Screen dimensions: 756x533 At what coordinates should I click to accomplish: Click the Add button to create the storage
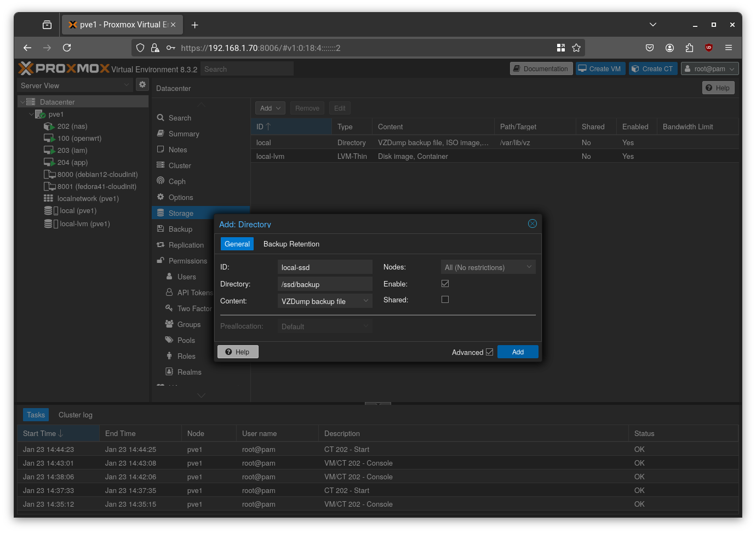point(517,352)
